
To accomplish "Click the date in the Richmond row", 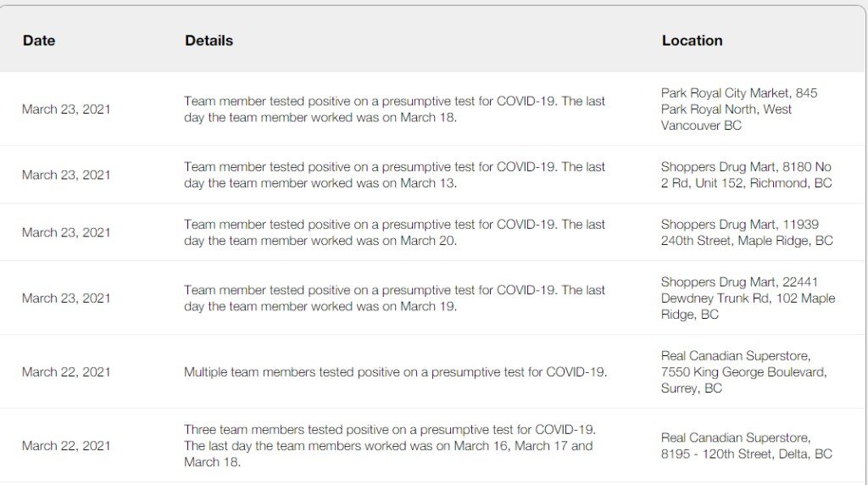I will 66,175.
